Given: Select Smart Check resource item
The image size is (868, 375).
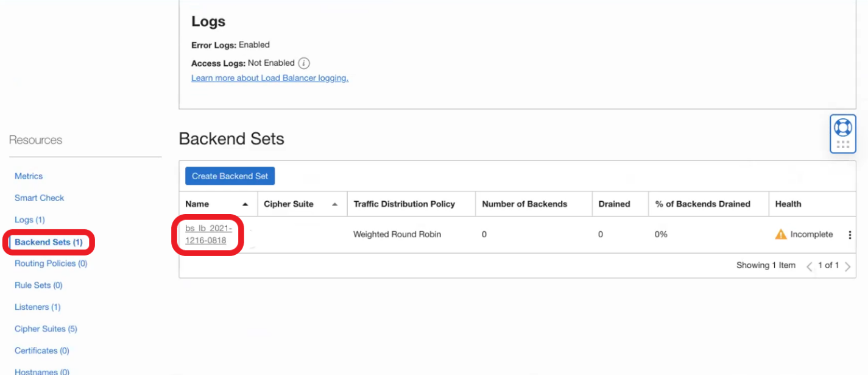Looking at the screenshot, I should click(x=39, y=198).
